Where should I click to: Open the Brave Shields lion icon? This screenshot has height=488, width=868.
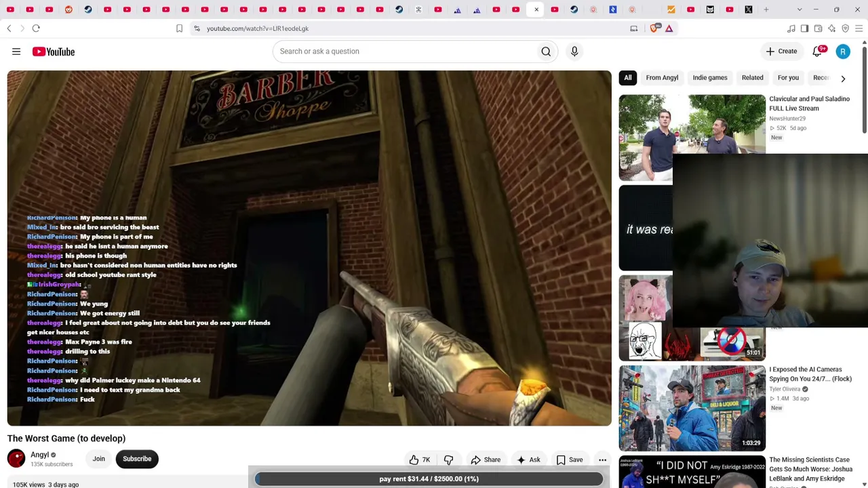654,28
